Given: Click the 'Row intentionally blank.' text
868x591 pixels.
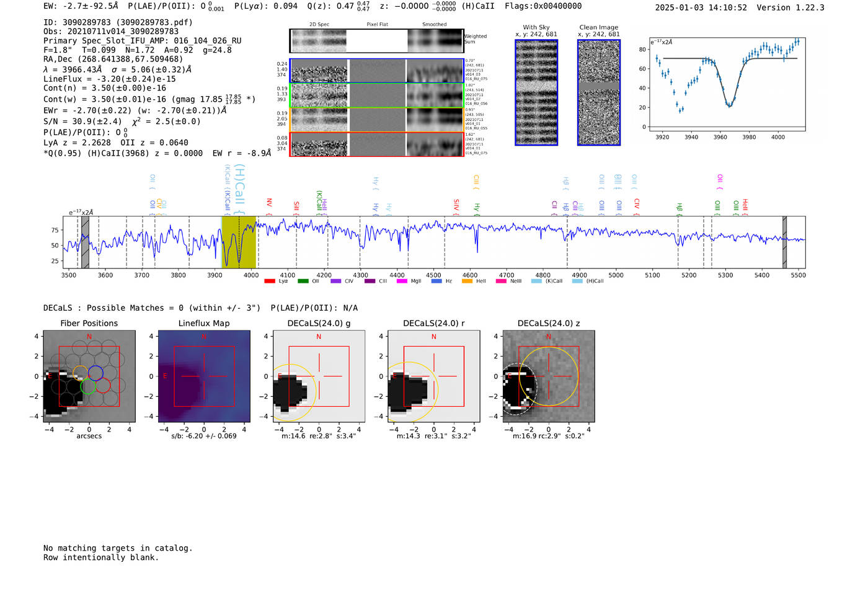Looking at the screenshot, I should click(101, 558).
